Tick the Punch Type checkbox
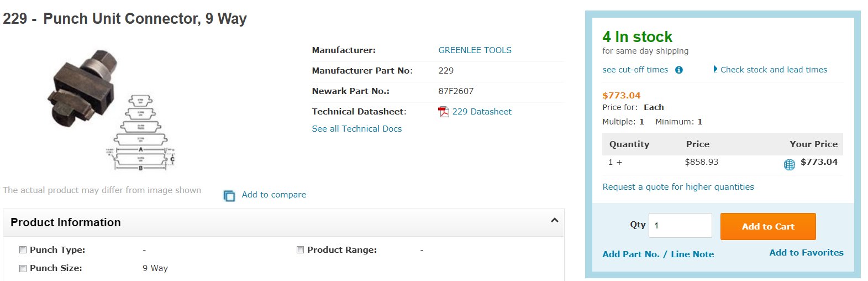The height and width of the screenshot is (281, 868). click(23, 250)
